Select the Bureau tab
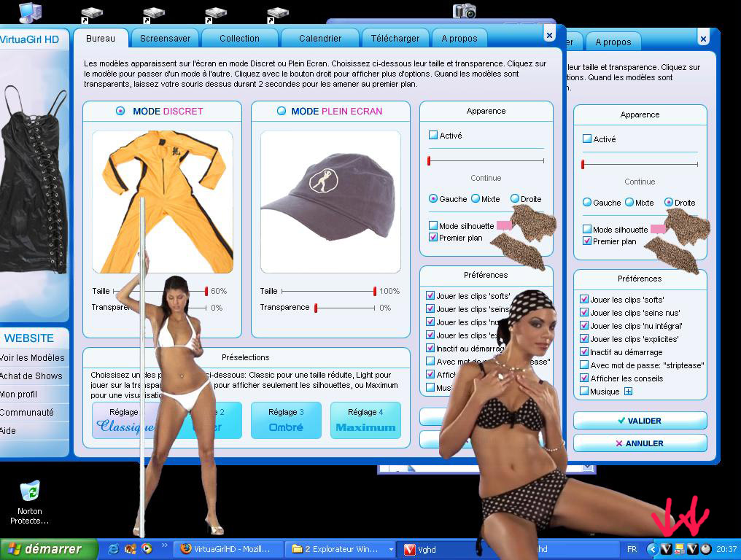 pyautogui.click(x=101, y=38)
